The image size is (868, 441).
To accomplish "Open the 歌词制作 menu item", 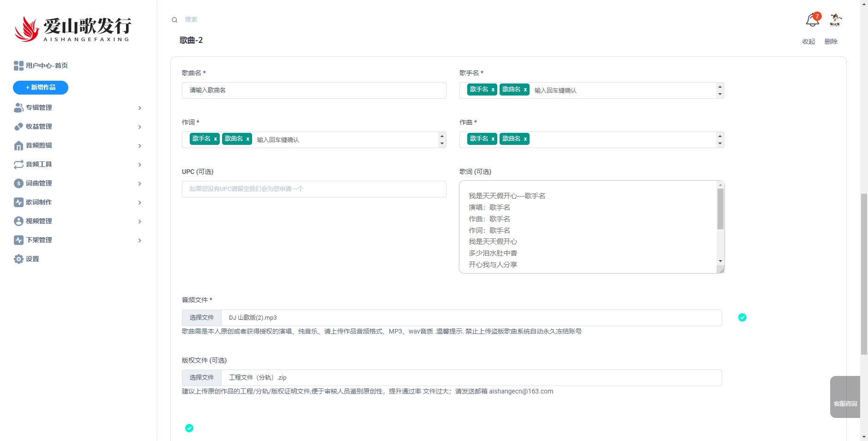I will click(39, 203).
